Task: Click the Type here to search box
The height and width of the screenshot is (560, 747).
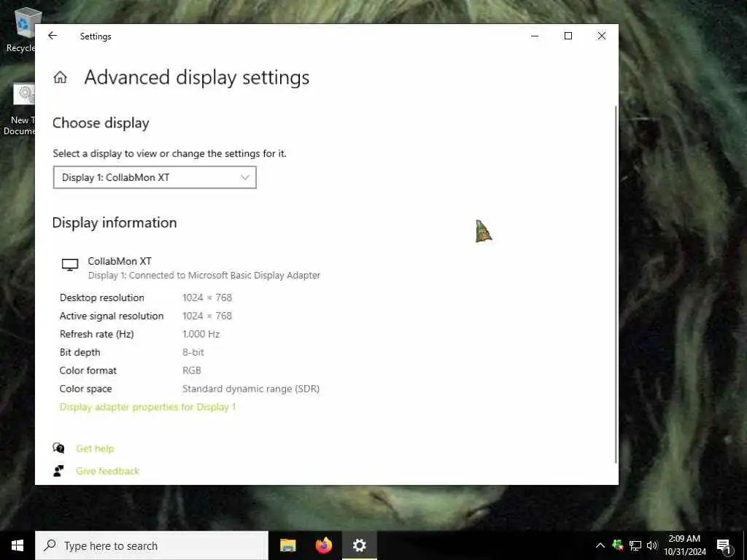Action: coord(152,545)
